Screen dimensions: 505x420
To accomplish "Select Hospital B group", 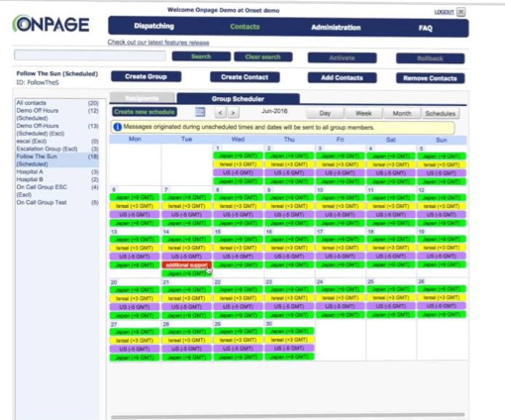I will pyautogui.click(x=57, y=179).
